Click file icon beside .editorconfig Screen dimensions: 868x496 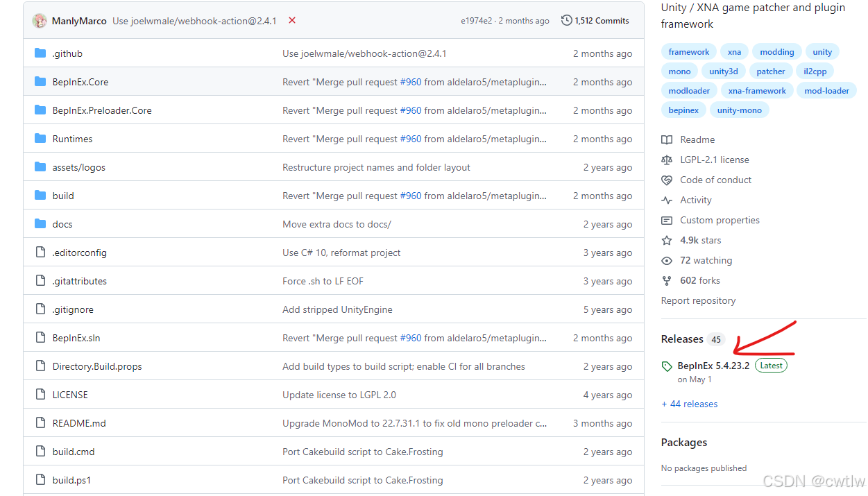click(x=40, y=253)
